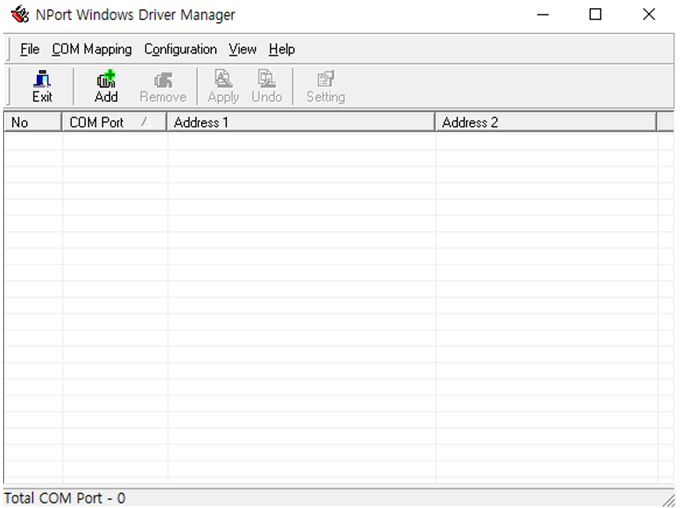Image resolution: width=680 pixels, height=508 pixels.
Task: Open the COM Mapping menu
Action: (x=92, y=49)
